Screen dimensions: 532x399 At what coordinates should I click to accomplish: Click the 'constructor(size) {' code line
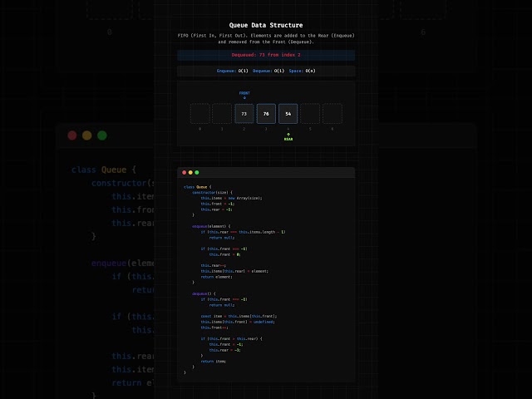click(213, 193)
